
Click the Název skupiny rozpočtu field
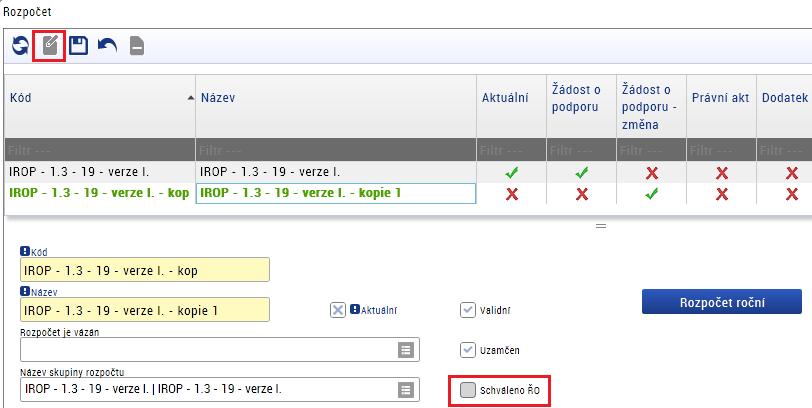point(220,389)
